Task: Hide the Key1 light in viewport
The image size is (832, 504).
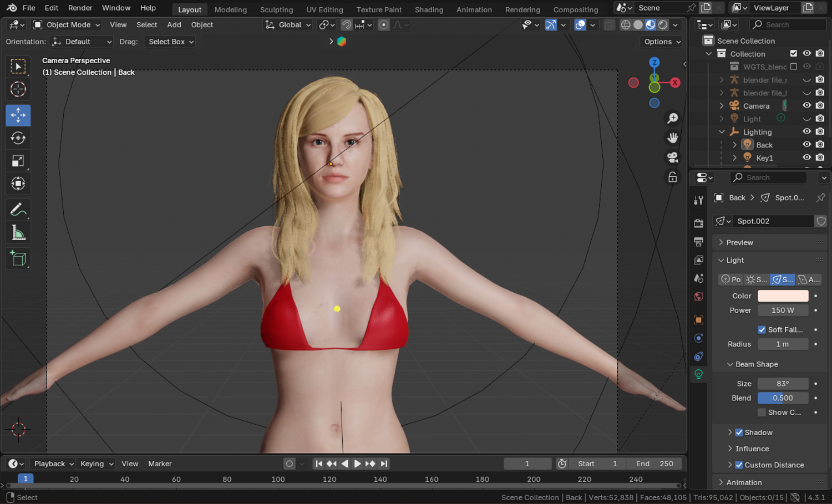Action: (x=807, y=157)
